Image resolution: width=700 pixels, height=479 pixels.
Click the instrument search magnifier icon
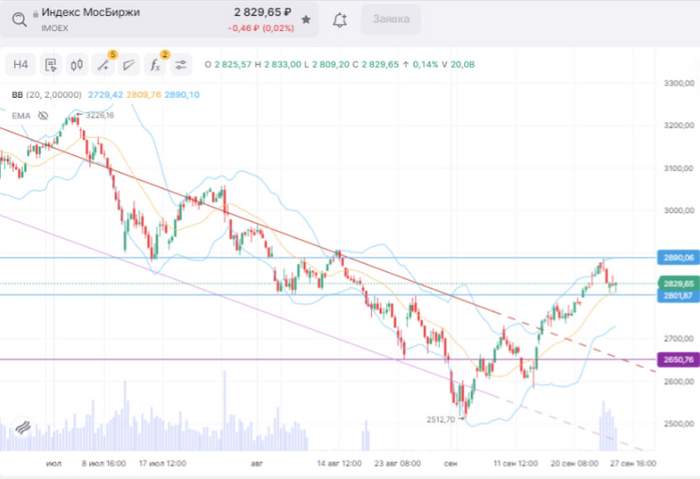(x=19, y=19)
